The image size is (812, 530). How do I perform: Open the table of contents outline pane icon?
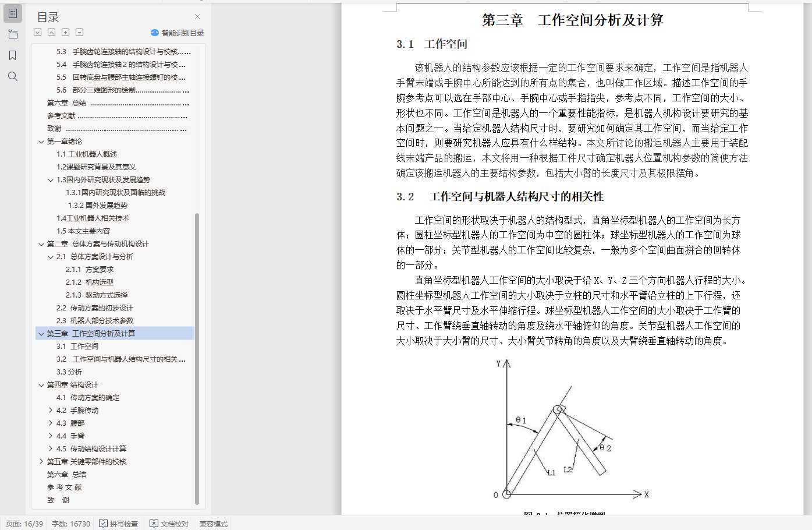13,13
